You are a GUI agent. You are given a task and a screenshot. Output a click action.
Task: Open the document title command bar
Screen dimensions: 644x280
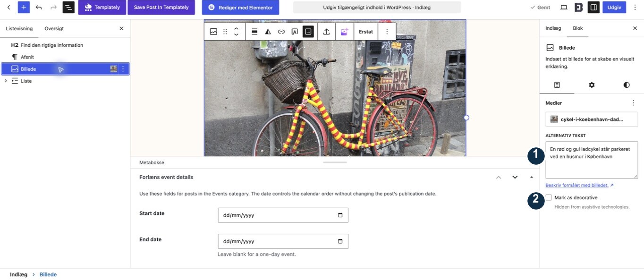click(377, 7)
